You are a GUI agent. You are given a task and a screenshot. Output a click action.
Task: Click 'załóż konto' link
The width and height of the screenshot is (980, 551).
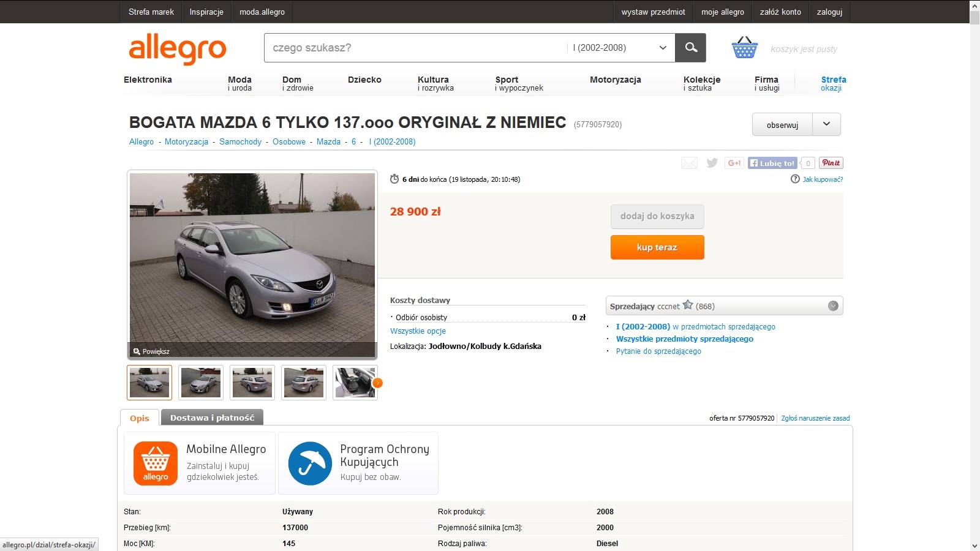pyautogui.click(x=780, y=12)
